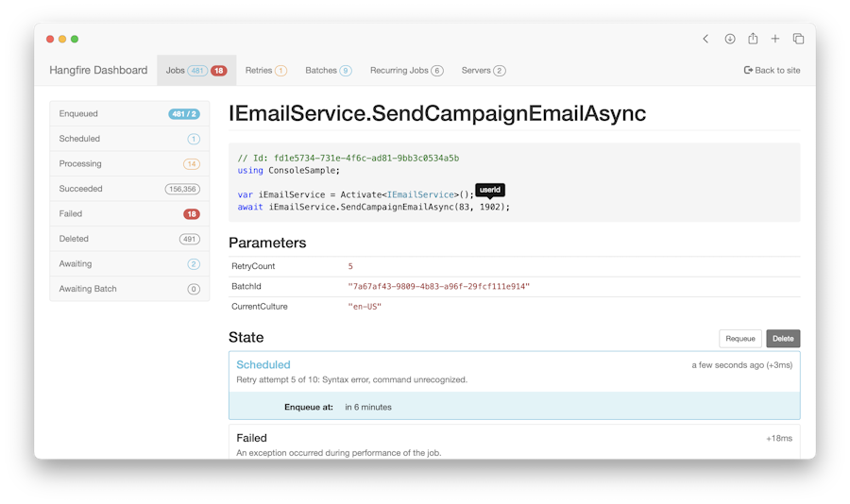Click the Failed state heading

[251, 438]
